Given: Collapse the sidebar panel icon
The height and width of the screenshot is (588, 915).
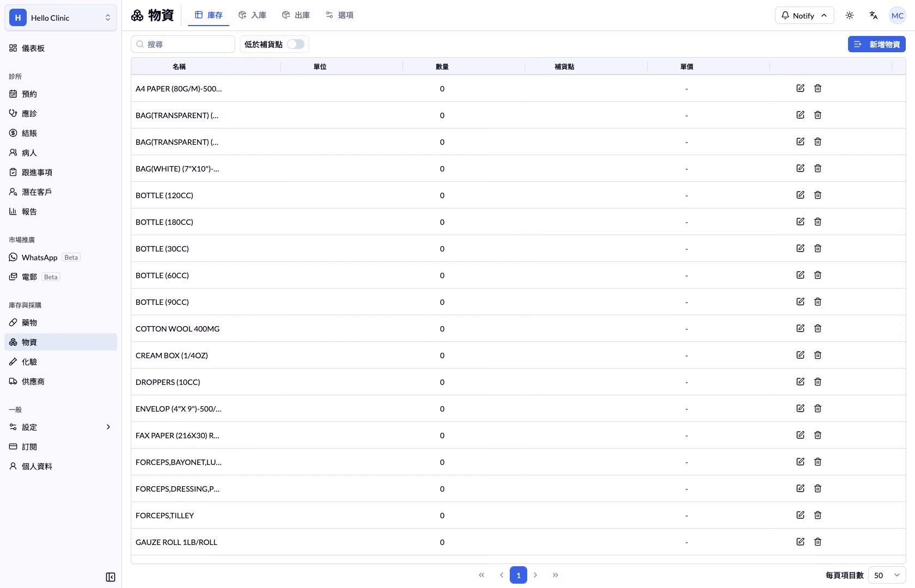Looking at the screenshot, I should tap(111, 577).
